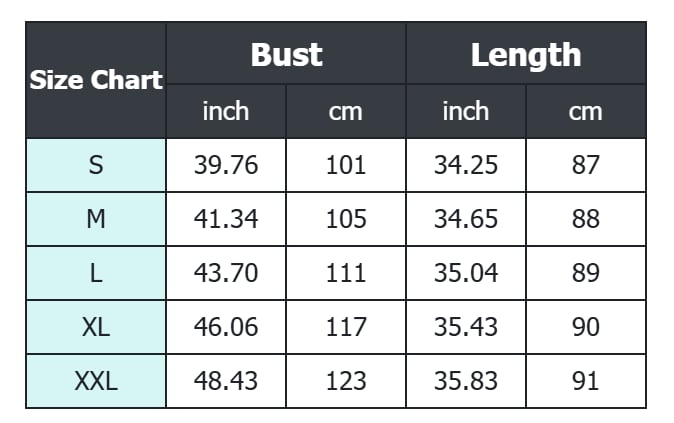Select the 35.04 length inch value
This screenshot has width=674, height=423.
pos(466,273)
